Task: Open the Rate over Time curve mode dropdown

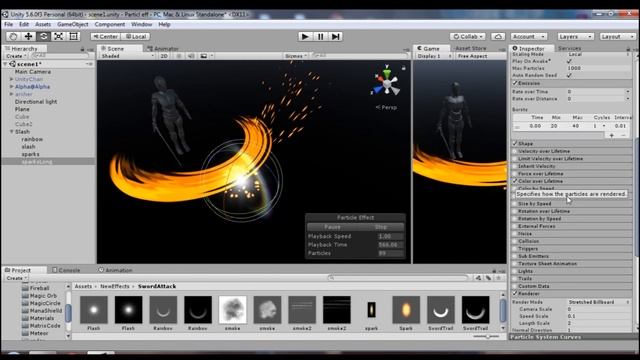Action: click(x=628, y=91)
